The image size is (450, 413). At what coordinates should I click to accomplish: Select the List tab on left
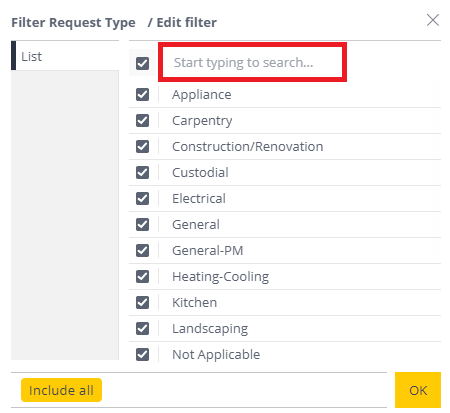[65, 56]
